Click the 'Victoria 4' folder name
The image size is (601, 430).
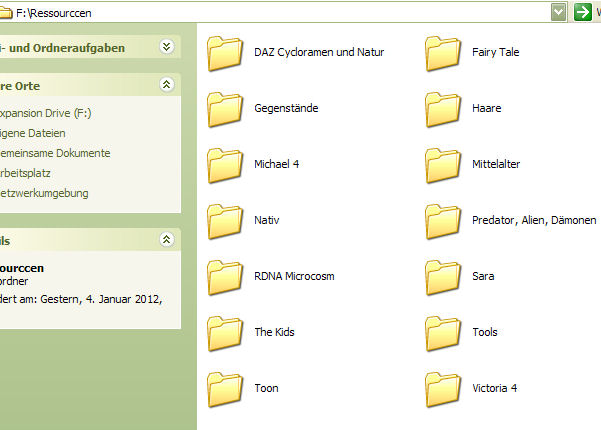coord(494,388)
